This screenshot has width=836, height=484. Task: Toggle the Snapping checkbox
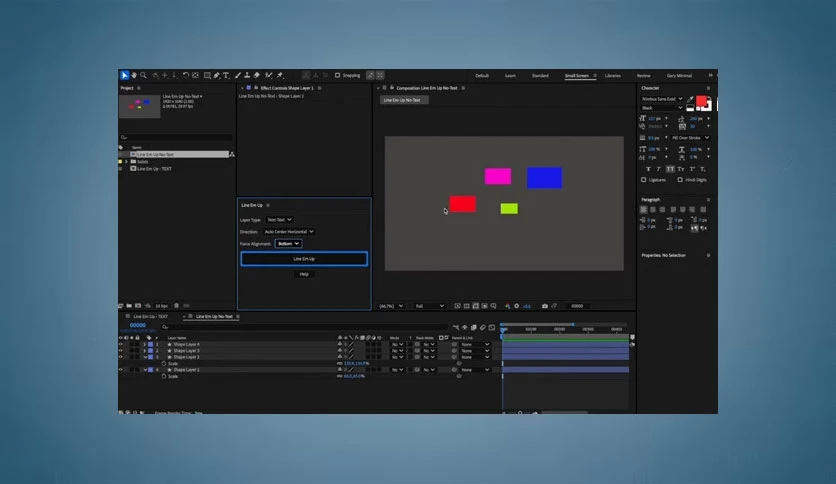point(337,75)
